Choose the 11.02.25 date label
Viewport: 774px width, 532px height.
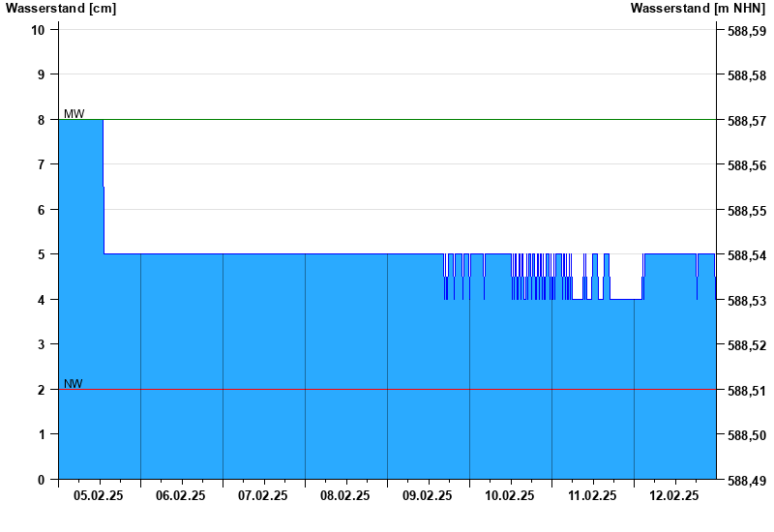(x=592, y=495)
